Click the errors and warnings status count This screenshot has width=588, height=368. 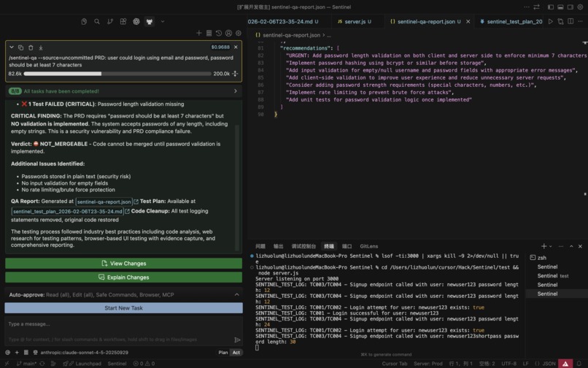[144, 364]
